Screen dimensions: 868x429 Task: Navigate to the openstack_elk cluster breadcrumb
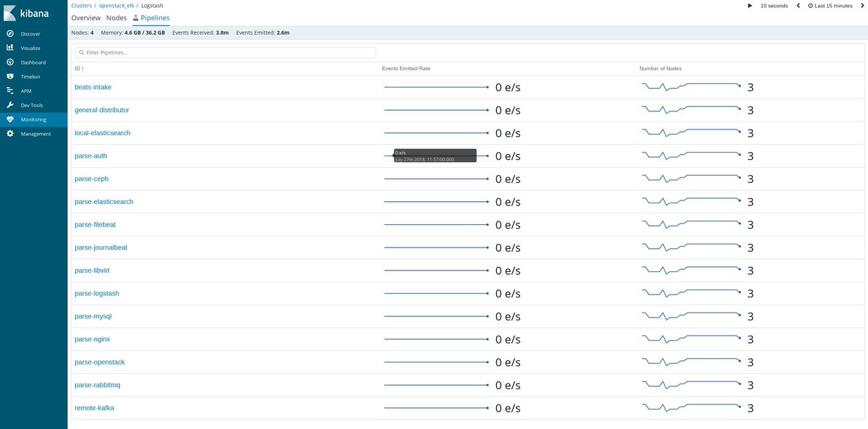point(116,5)
